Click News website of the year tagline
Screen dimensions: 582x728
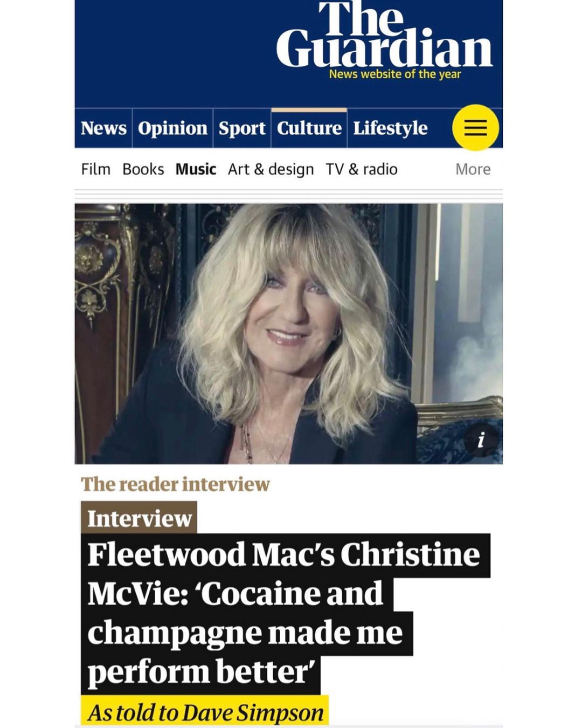coord(395,74)
